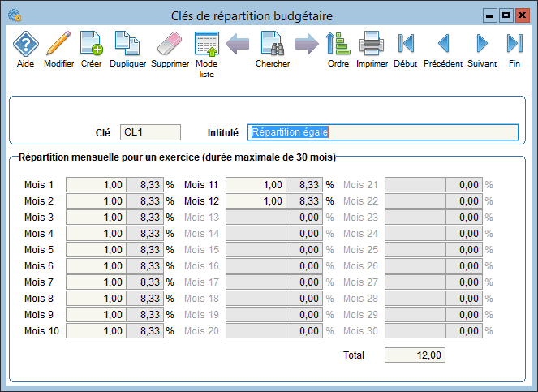
Task: Click the Chercher search icon
Action: coord(273,43)
